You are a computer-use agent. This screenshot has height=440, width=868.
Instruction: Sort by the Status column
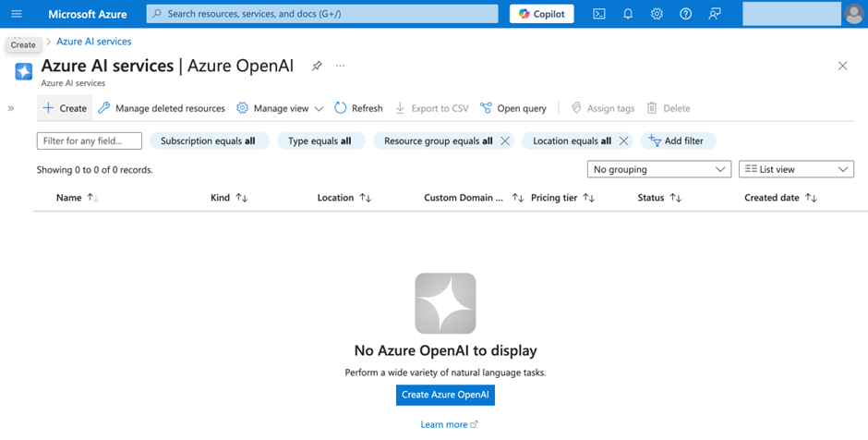pyautogui.click(x=659, y=198)
